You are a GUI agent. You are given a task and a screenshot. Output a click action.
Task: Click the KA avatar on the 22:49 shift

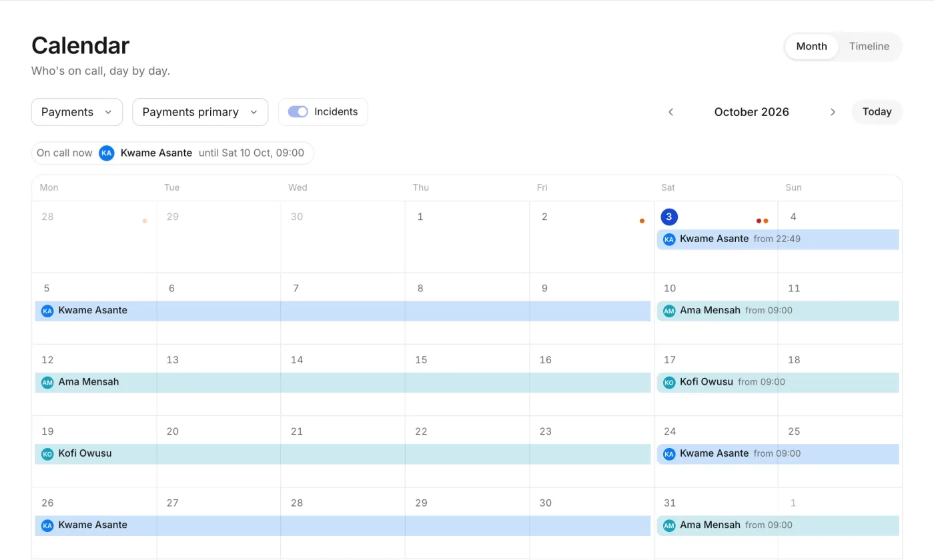(x=669, y=239)
